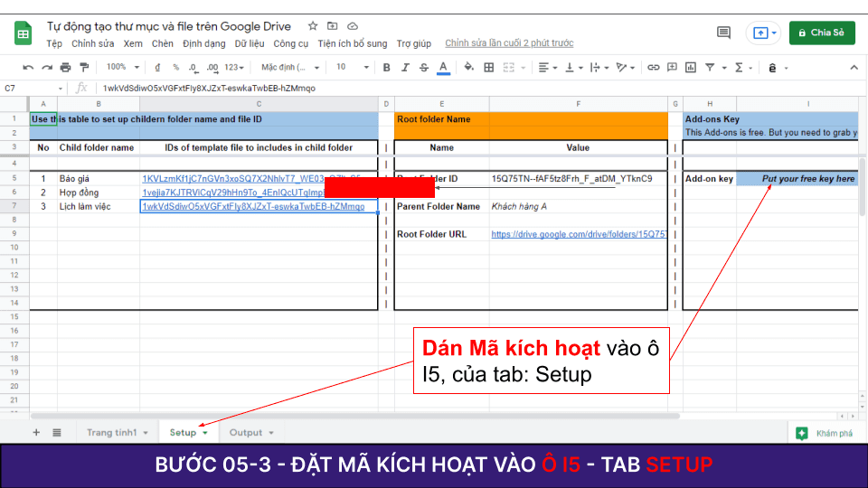Star this spreadsheet document
This screenshot has width=868, height=488.
pos(313,26)
